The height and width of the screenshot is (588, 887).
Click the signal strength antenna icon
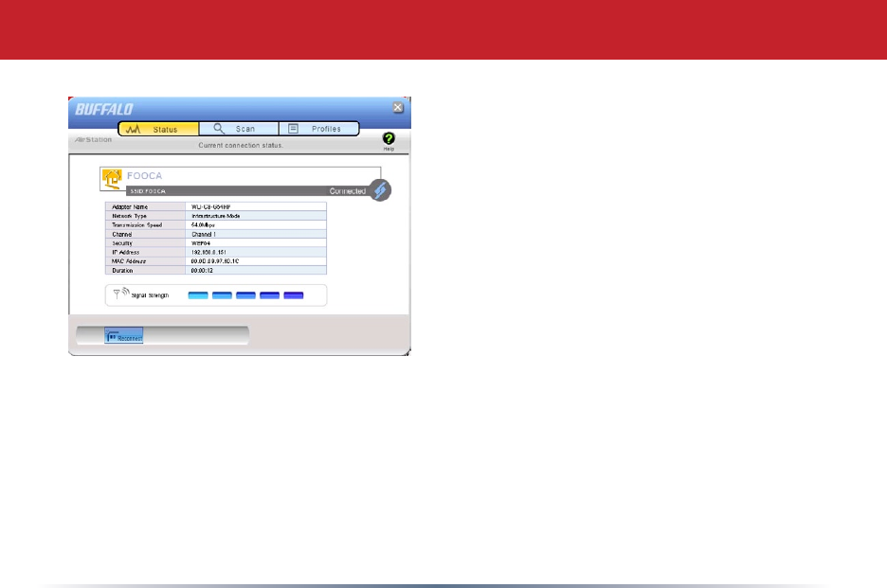121,293
